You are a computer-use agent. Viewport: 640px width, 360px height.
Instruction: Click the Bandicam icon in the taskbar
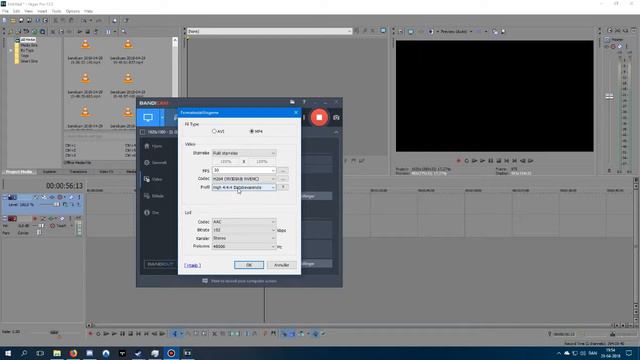(171, 353)
